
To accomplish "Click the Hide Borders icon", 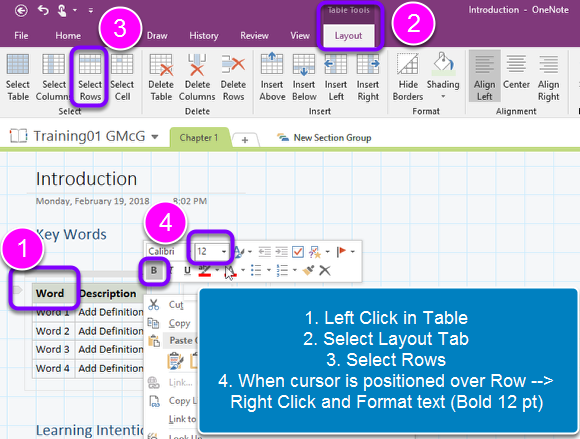I will pos(408,77).
